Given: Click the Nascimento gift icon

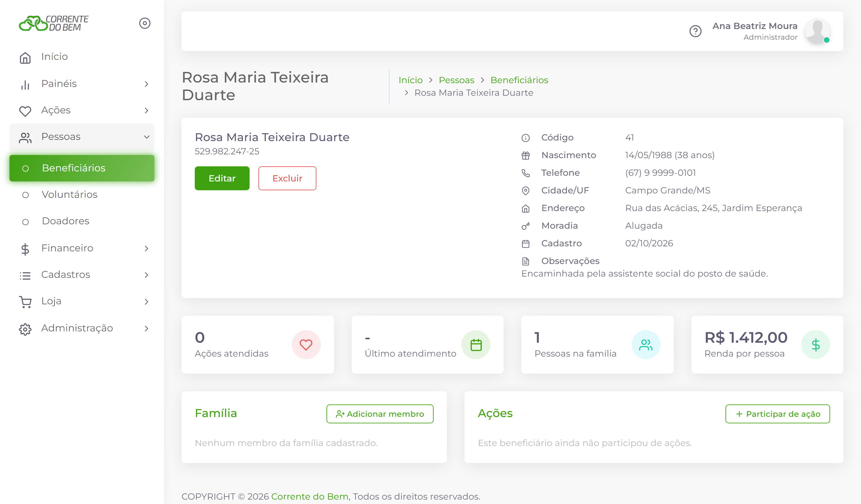Looking at the screenshot, I should point(525,156).
